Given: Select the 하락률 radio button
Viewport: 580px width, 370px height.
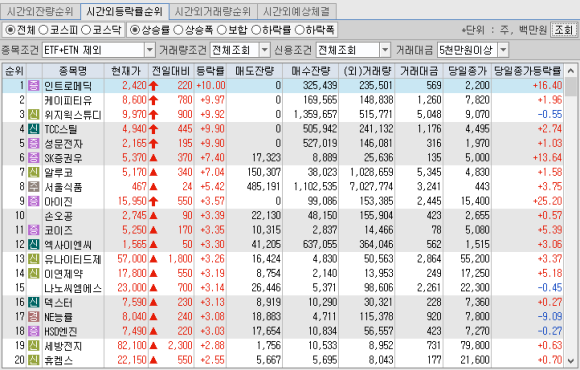Looking at the screenshot, I should click(x=256, y=30).
